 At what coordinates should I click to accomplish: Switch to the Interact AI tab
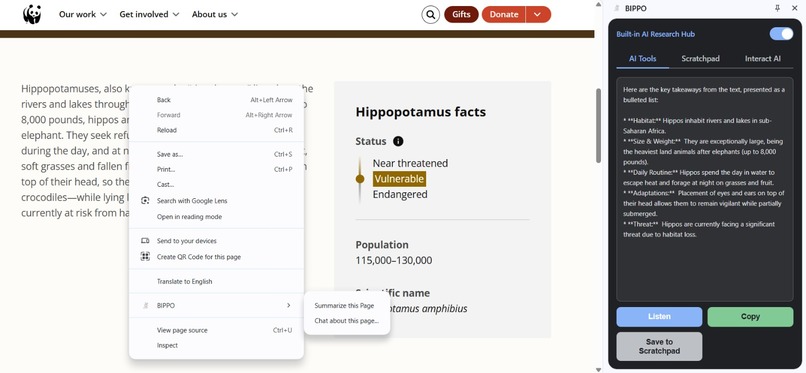(763, 59)
